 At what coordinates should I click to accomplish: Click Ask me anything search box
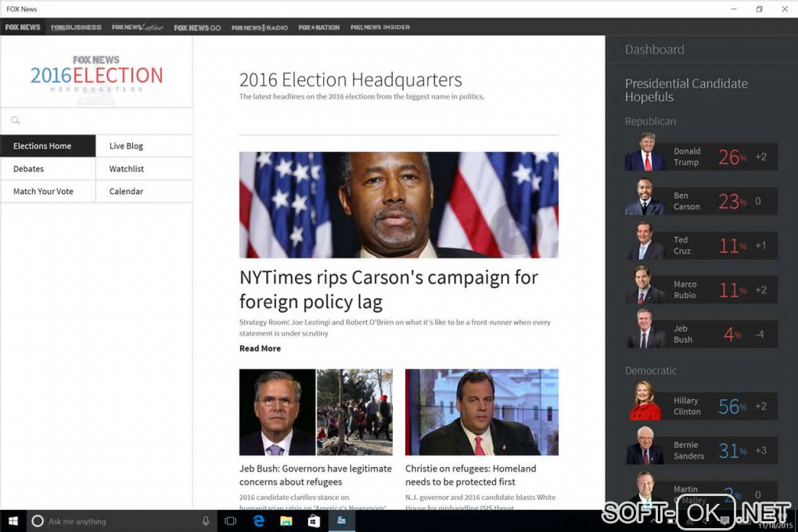[x=121, y=521]
